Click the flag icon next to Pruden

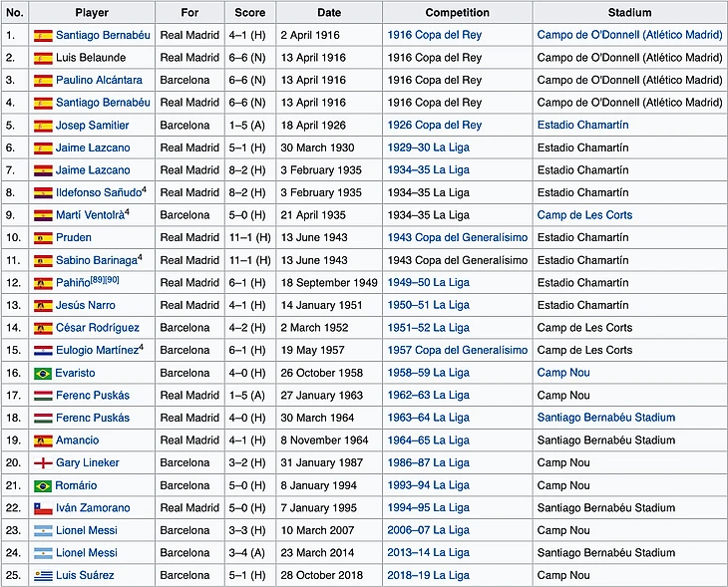pyautogui.click(x=43, y=238)
